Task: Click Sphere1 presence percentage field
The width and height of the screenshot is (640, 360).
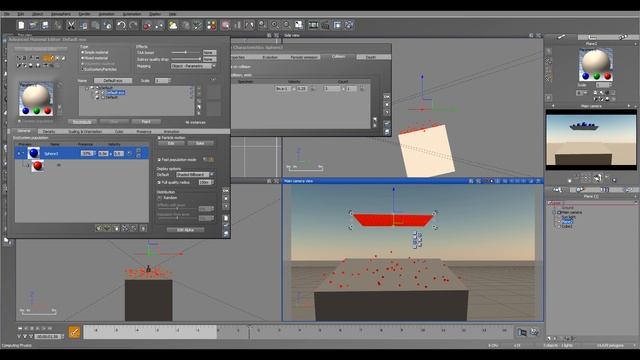Action: tap(87, 153)
